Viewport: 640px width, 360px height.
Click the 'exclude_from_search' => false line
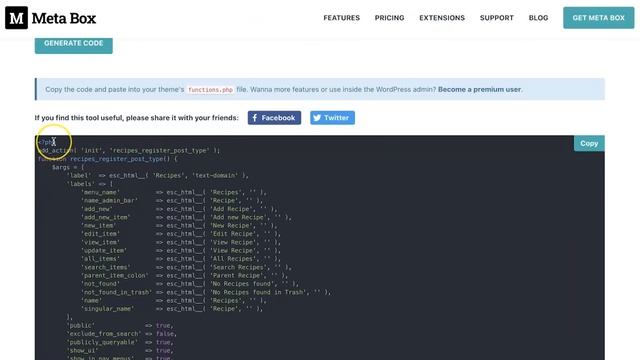[x=121, y=334]
